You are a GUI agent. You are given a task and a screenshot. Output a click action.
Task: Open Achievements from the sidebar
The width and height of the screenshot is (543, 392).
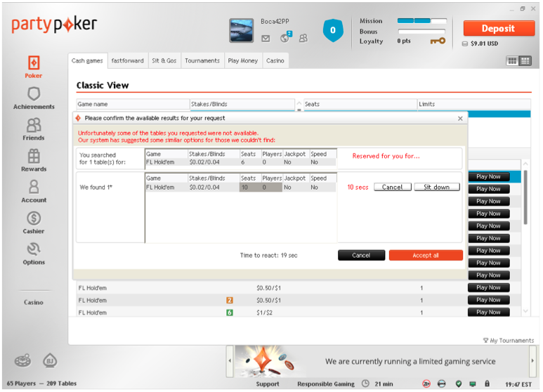(34, 98)
